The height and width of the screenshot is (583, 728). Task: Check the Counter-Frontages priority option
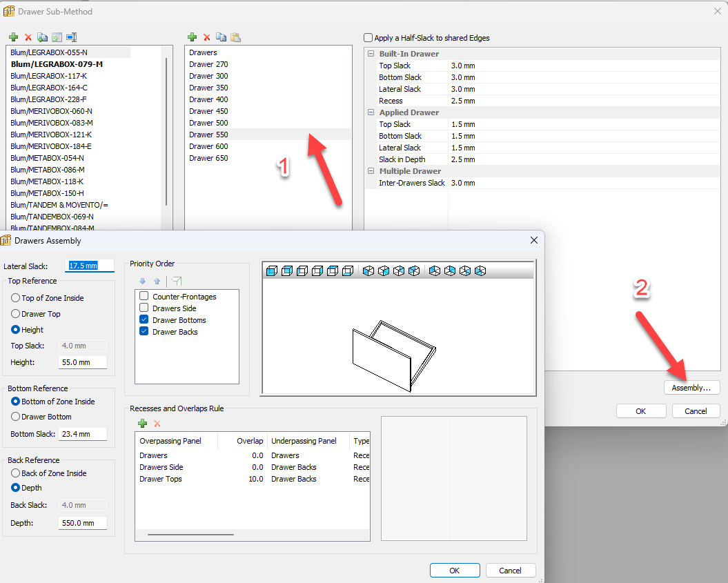click(x=144, y=297)
